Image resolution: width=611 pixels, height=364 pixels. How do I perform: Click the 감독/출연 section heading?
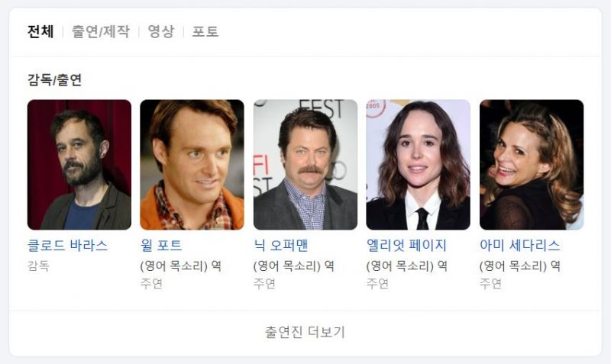click(x=54, y=80)
